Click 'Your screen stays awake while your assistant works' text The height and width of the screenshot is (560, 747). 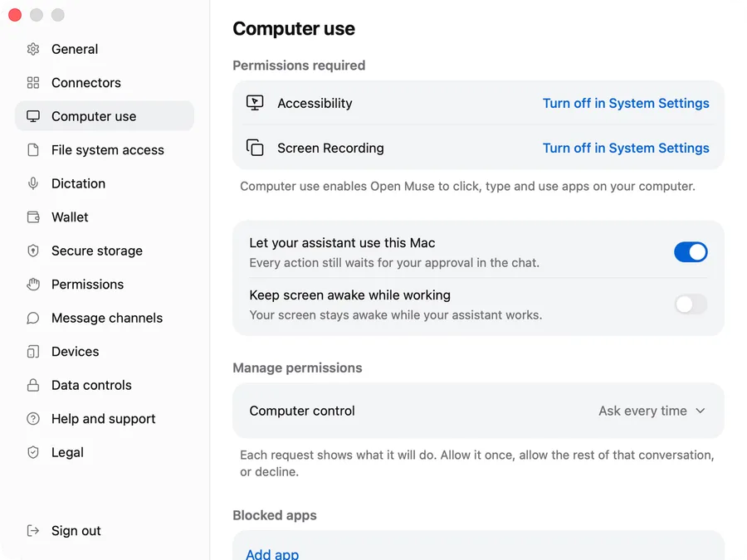point(396,315)
